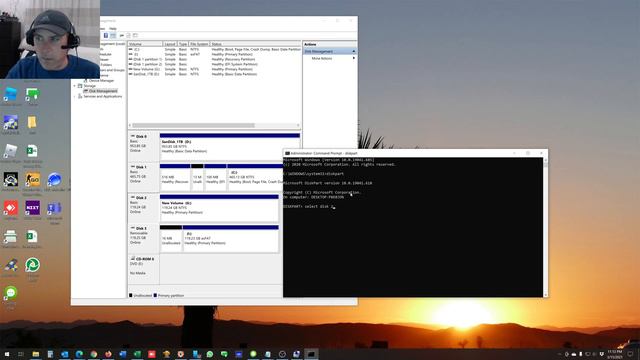
Task: Select Device Manager in the console tree
Action: [x=101, y=81]
